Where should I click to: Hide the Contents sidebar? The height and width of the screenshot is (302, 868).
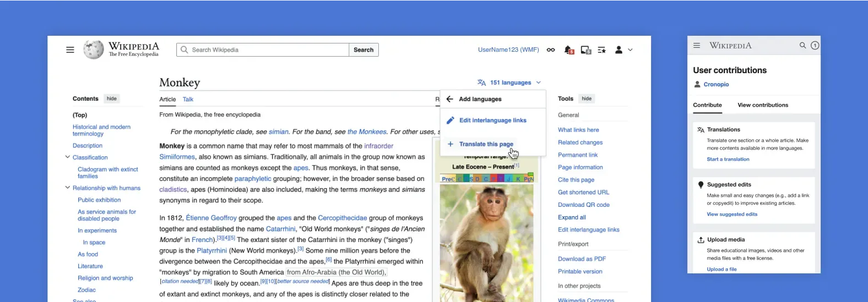(x=112, y=98)
